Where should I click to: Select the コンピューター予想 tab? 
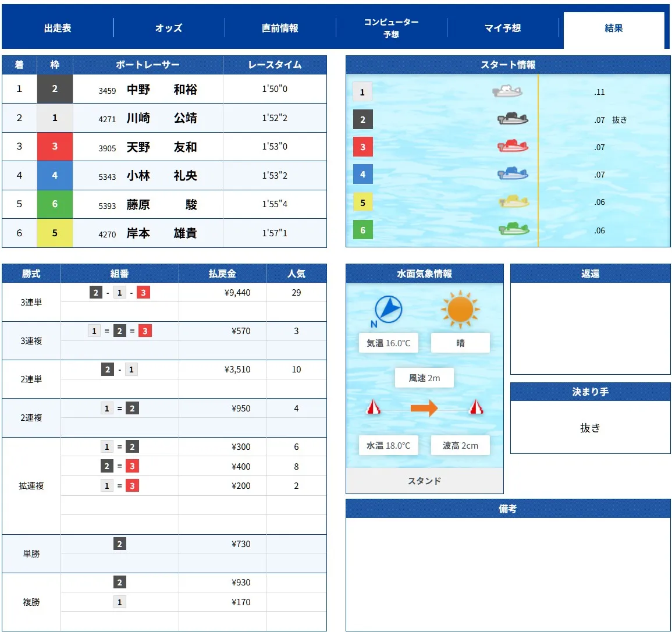coord(393,27)
